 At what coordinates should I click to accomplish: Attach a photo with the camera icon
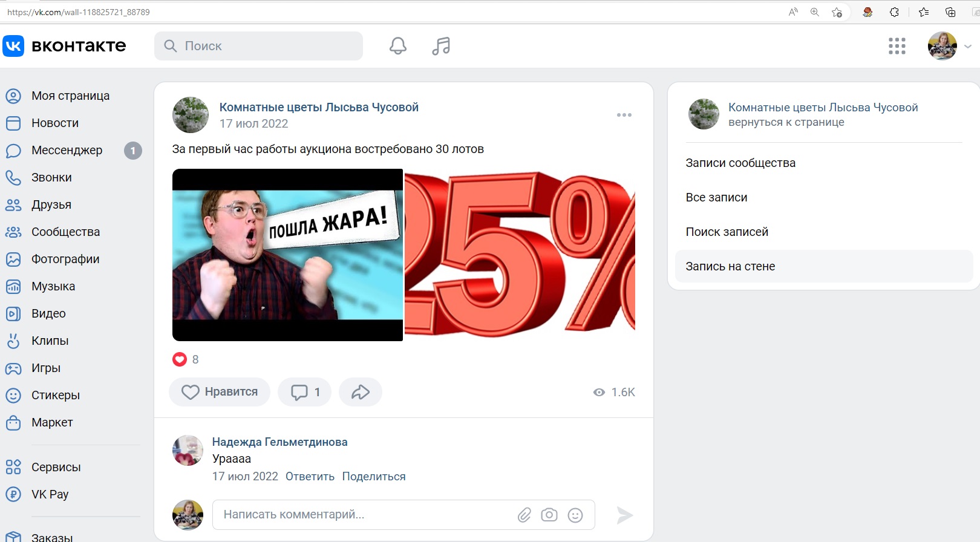point(549,515)
